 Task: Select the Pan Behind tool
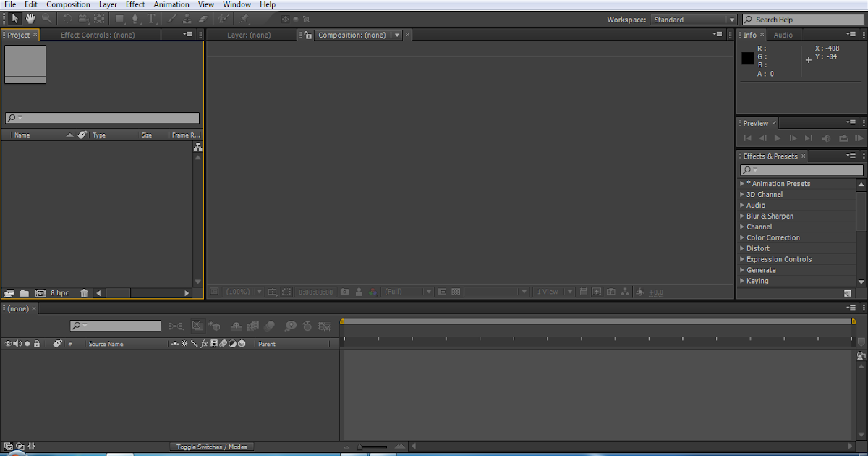pos(99,19)
